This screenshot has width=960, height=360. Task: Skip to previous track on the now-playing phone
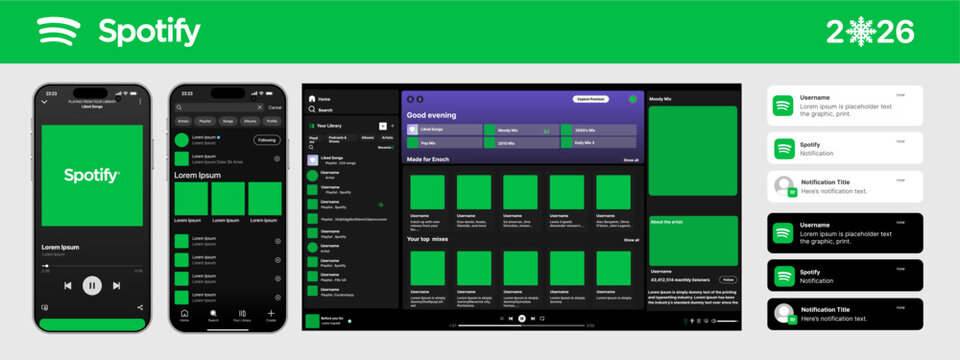(68, 285)
